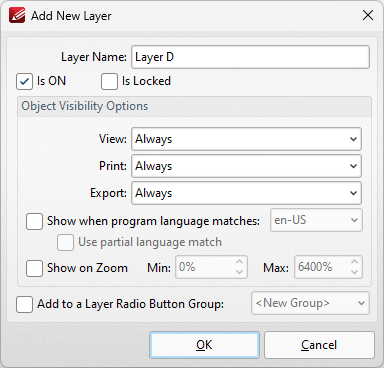Open the <New Group> dropdown
Viewport: 384px width, 368px height.
(310, 303)
